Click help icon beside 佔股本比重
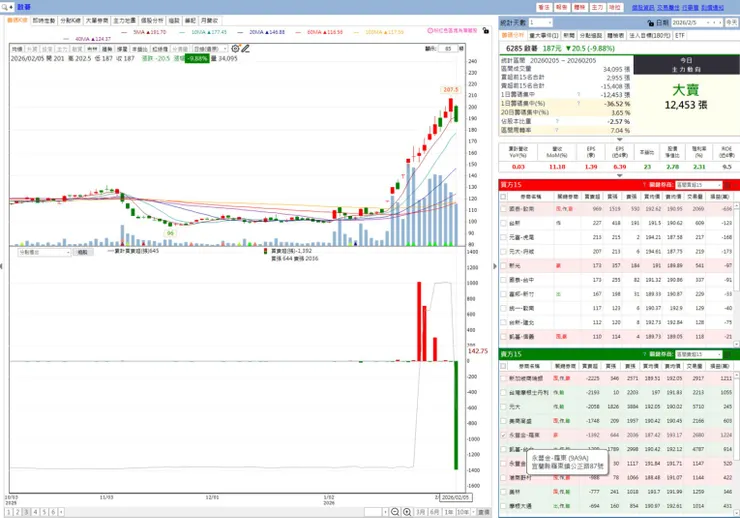Image resolution: width=740 pixels, height=518 pixels. [x=557, y=121]
